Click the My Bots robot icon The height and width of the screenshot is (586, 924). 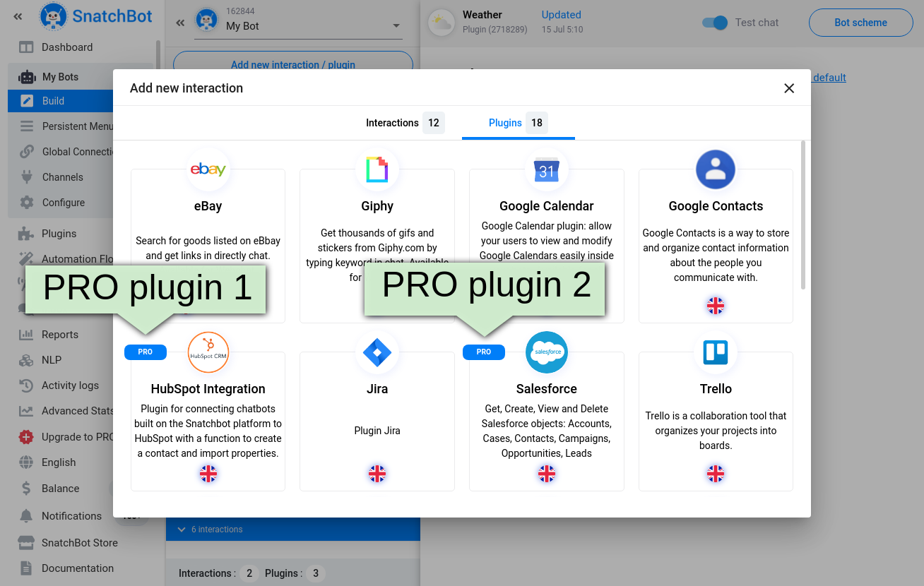point(27,77)
